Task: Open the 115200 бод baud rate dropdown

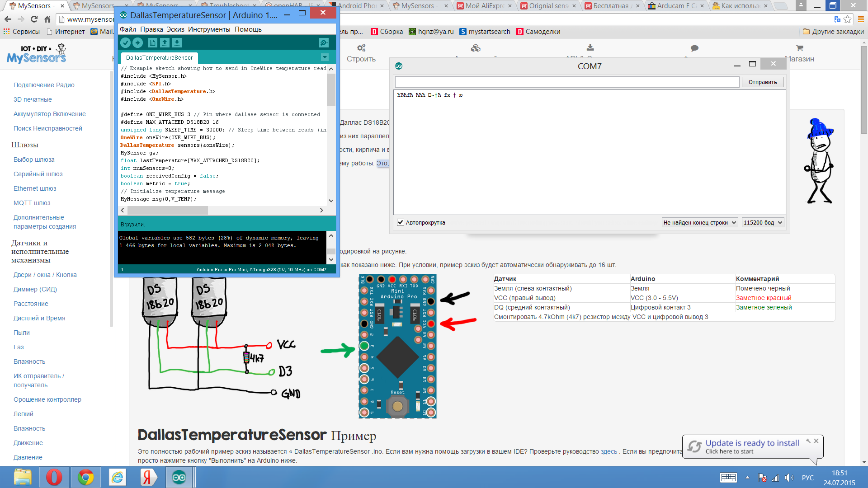Action: pyautogui.click(x=763, y=222)
